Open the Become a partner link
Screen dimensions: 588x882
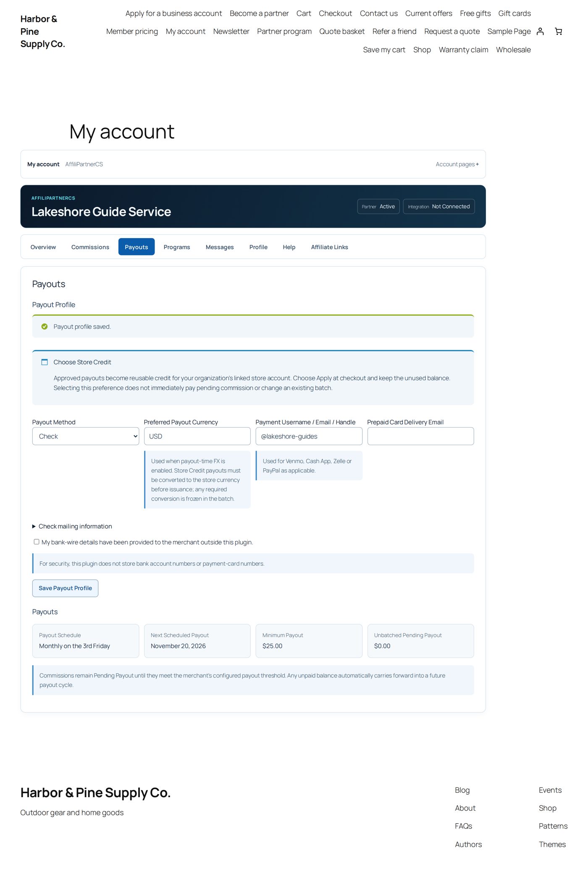pos(259,13)
